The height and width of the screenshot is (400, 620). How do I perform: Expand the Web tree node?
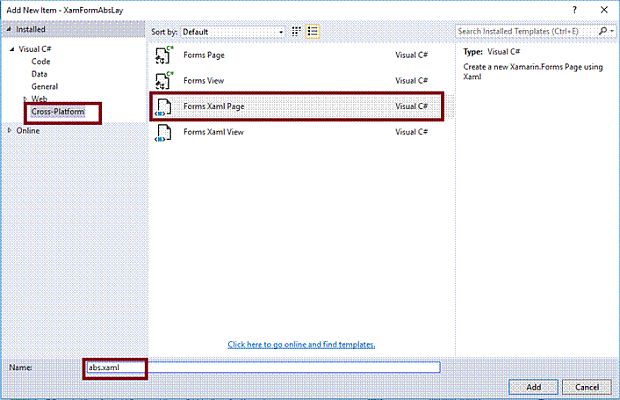coord(25,99)
